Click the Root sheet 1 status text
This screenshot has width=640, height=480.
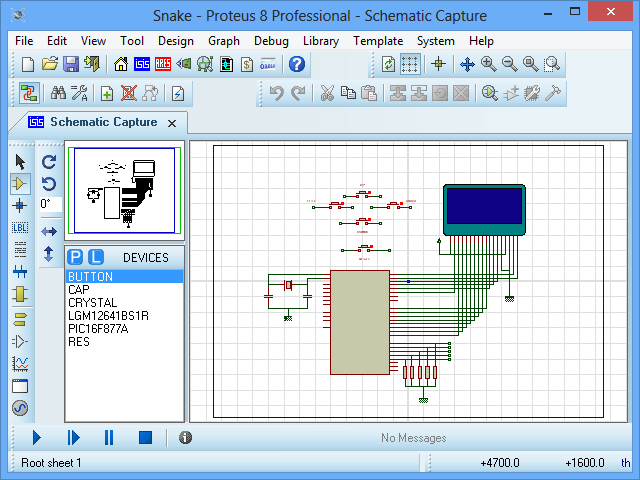click(51, 462)
